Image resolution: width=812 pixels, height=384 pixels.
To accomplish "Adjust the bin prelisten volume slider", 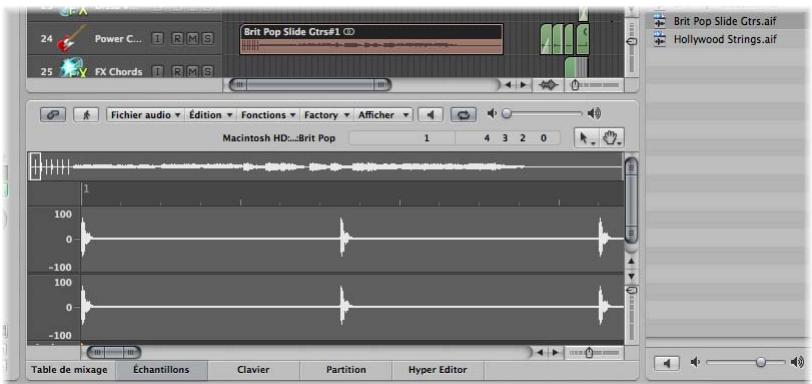I will click(760, 363).
